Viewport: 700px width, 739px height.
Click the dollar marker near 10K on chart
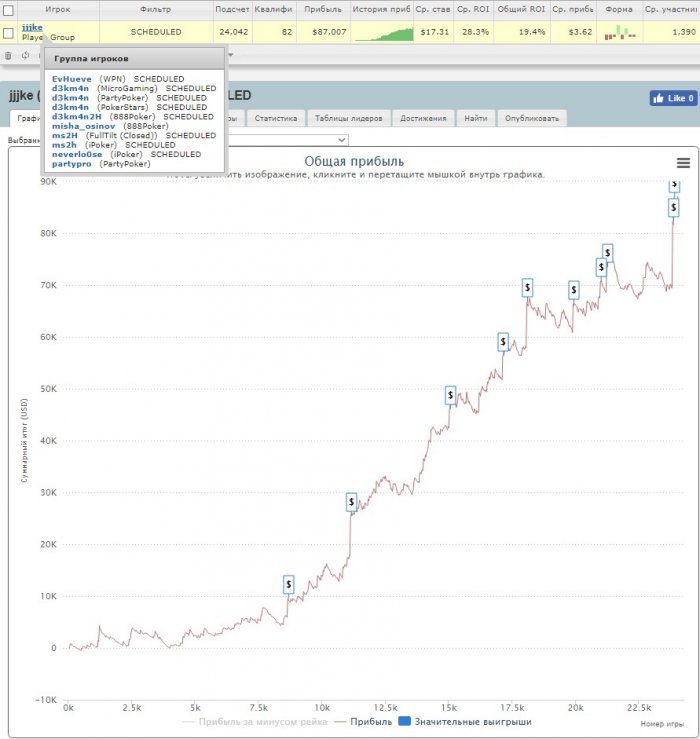point(288,584)
